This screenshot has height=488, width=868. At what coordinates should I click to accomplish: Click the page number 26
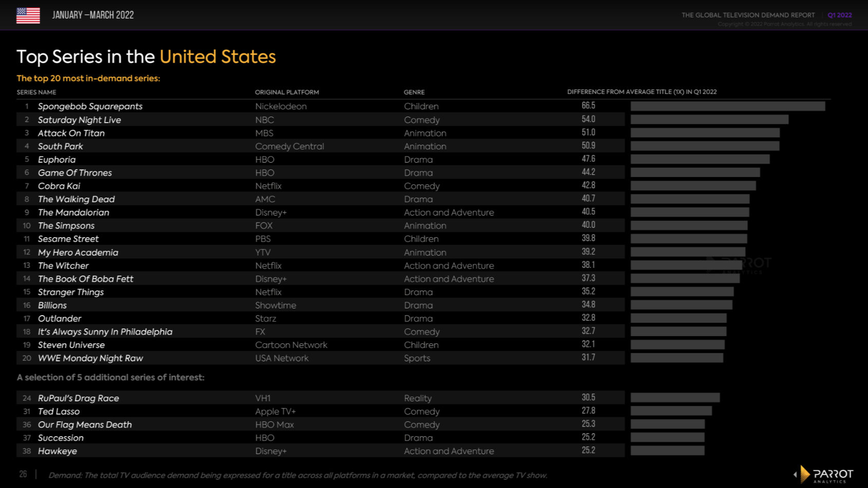(23, 474)
